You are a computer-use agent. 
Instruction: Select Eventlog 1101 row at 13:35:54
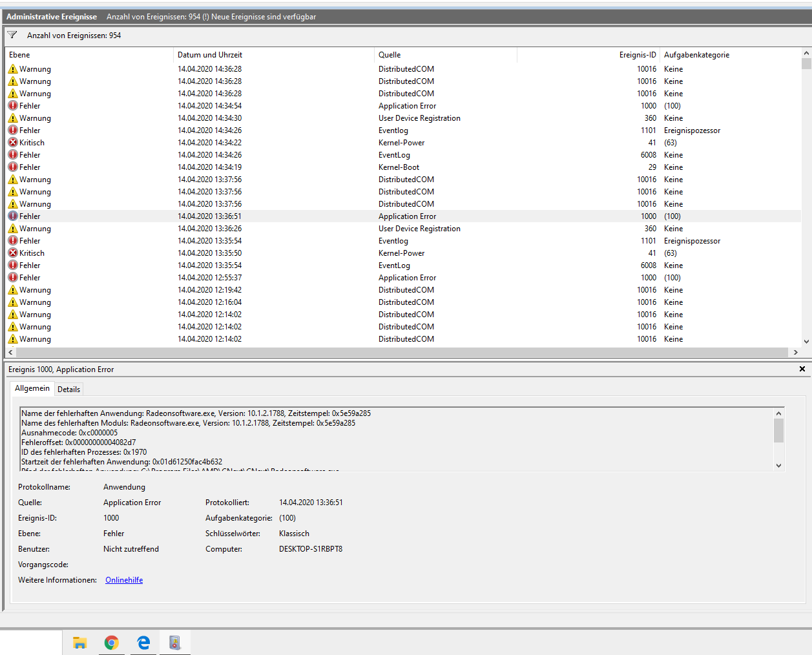[x=403, y=241]
